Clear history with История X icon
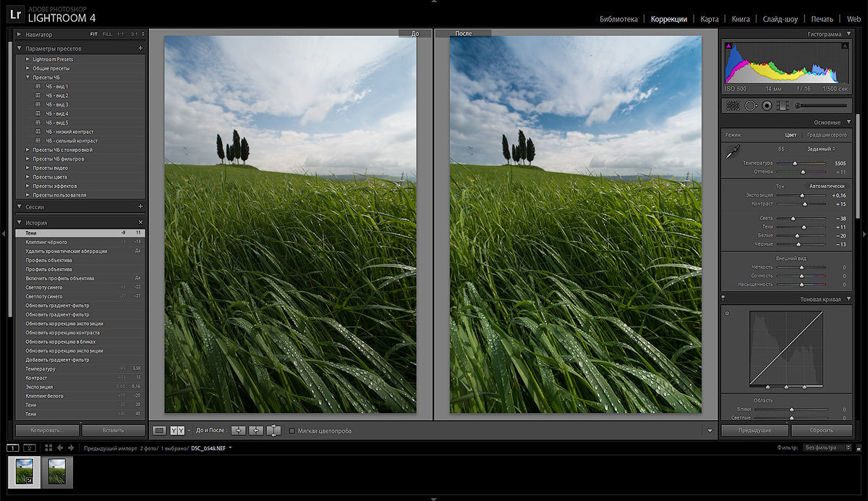 [x=140, y=222]
